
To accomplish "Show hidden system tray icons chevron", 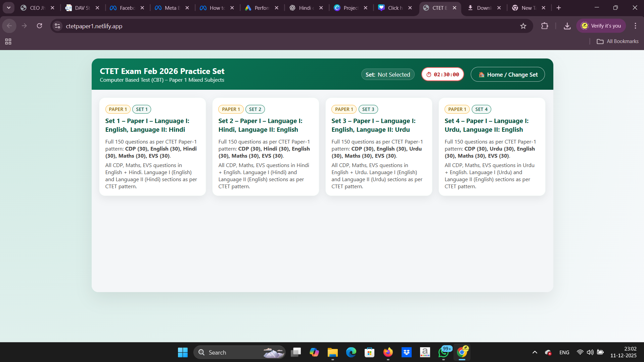I will [535, 352].
